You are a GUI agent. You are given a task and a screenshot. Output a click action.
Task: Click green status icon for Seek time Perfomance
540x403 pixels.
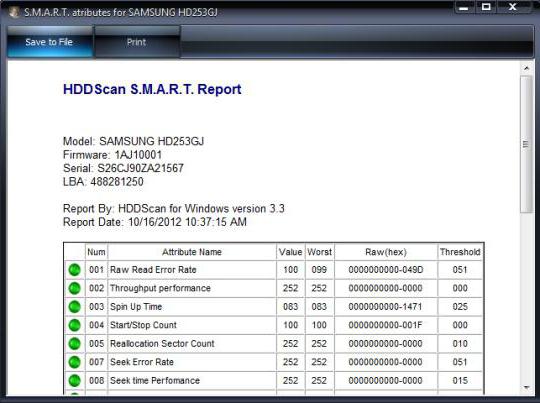tap(74, 381)
